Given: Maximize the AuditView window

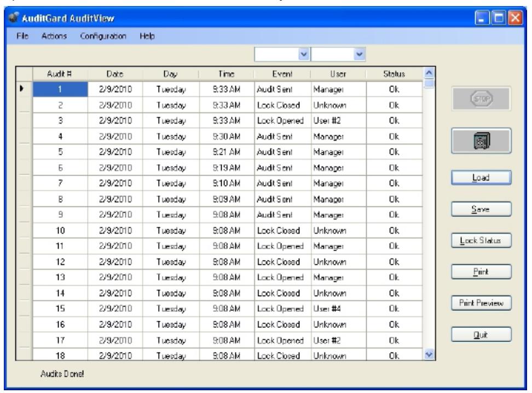Looking at the screenshot, I should pyautogui.click(x=499, y=18).
